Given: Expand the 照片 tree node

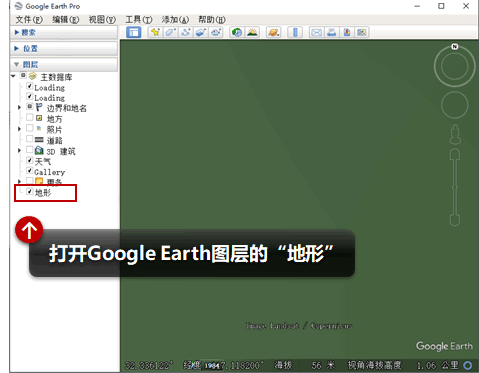Looking at the screenshot, I should (19, 129).
